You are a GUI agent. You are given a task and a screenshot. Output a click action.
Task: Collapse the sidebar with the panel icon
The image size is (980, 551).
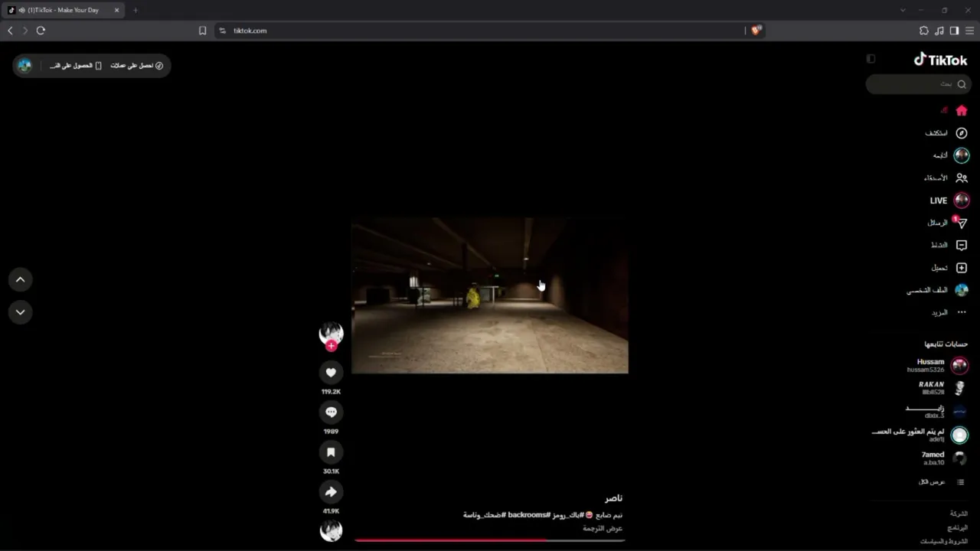(x=871, y=59)
